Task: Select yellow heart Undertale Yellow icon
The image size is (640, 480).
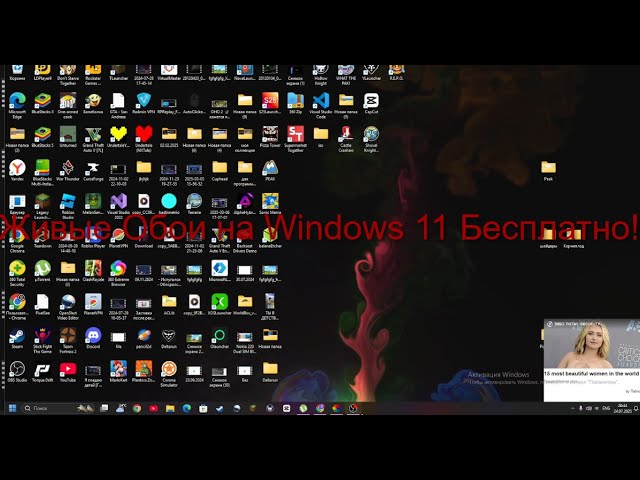Action: tap(118, 138)
